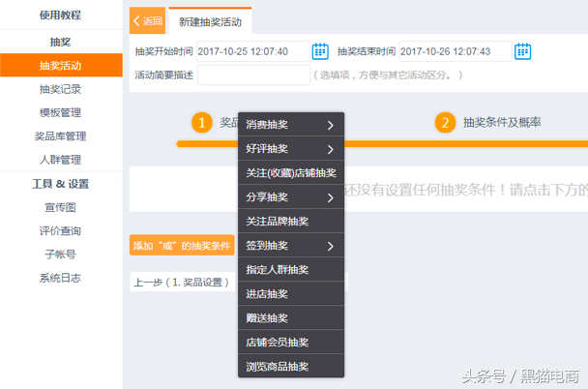Screen dimensions: 588x389
Task: Click the 抽奖结束时间 date field
Action: pos(456,51)
